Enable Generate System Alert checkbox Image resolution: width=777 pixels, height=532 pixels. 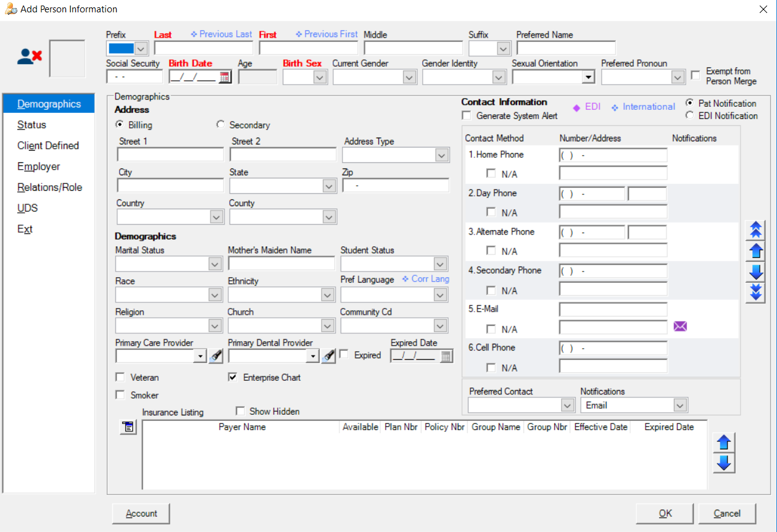point(466,115)
